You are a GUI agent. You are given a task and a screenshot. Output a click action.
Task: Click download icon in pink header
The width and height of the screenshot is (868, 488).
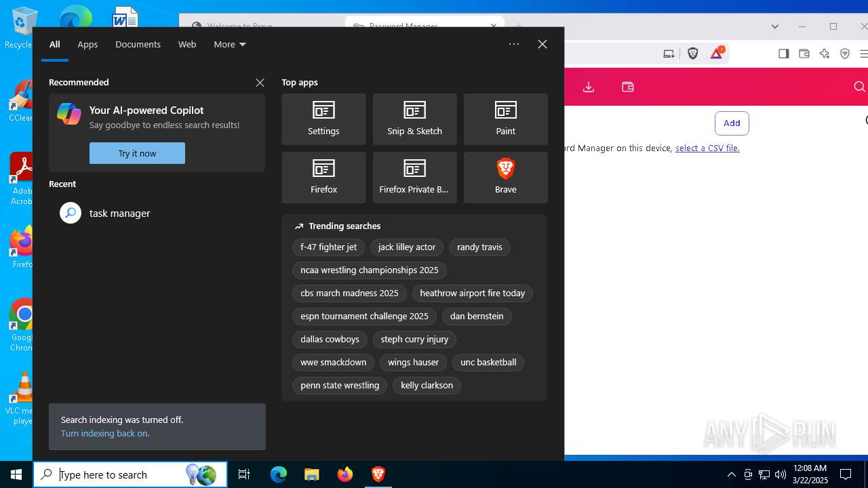tap(589, 87)
